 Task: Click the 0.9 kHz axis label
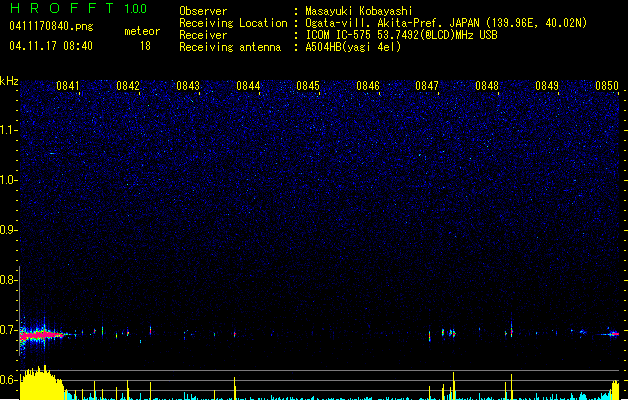click(8, 230)
